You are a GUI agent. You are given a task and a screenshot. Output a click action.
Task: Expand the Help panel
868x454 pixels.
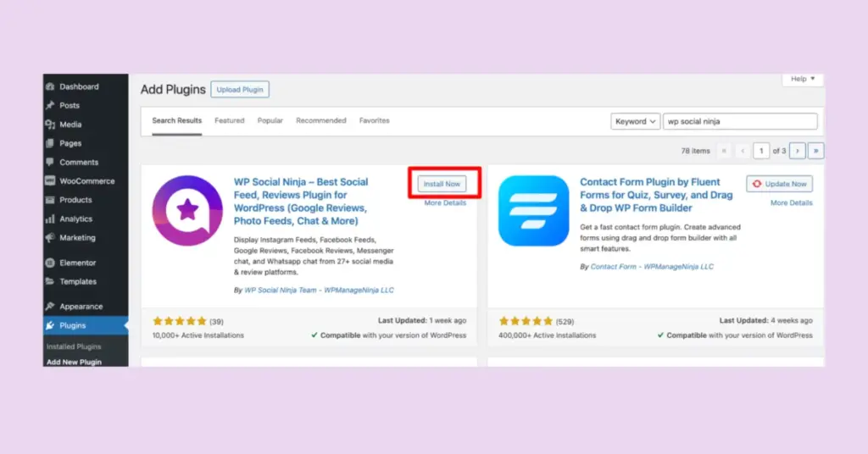[x=802, y=79]
